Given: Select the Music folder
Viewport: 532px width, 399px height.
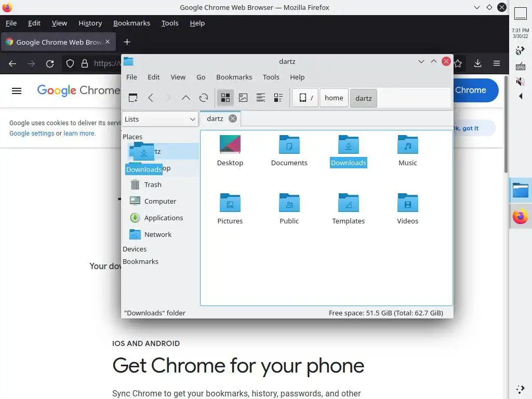Looking at the screenshot, I should pos(407,151).
